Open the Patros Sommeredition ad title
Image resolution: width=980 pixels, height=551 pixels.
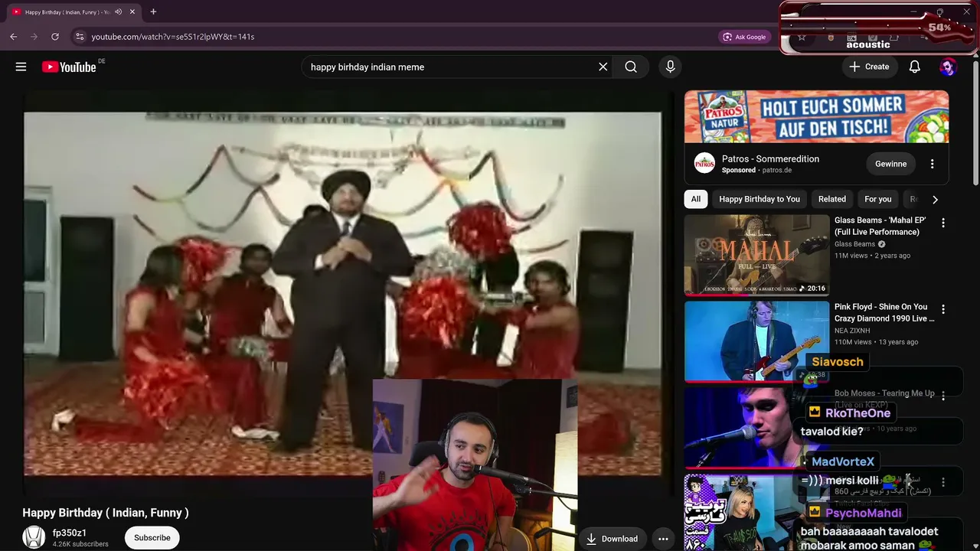770,158
